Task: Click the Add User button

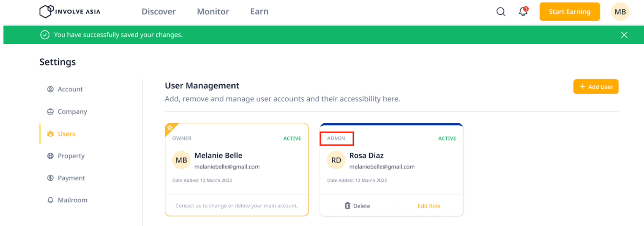Action: coord(596,87)
